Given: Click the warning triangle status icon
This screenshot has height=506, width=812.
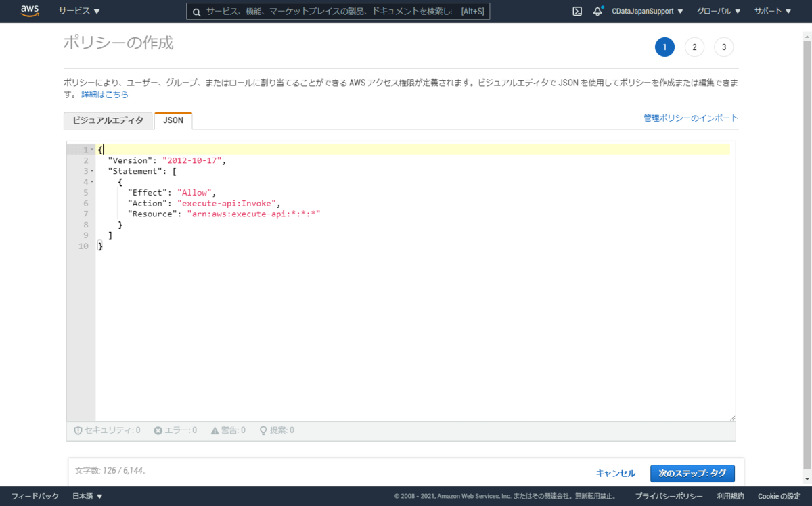Looking at the screenshot, I should pyautogui.click(x=215, y=430).
